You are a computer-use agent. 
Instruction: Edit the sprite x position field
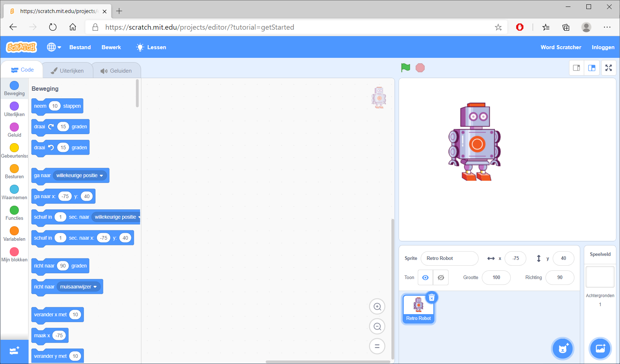[x=515, y=258]
